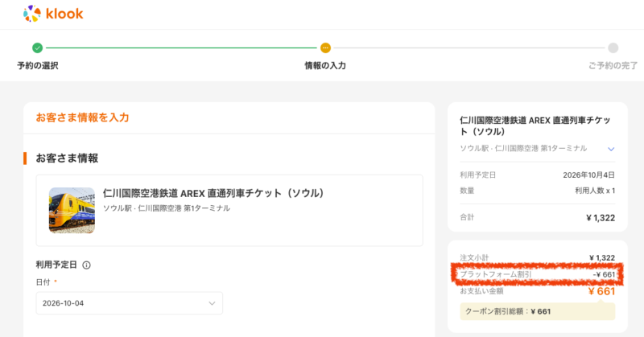Click the -¥ 661 discount value
This screenshot has height=337, width=644.
604,274
